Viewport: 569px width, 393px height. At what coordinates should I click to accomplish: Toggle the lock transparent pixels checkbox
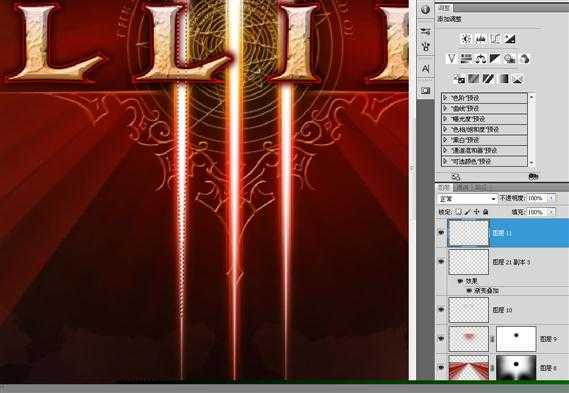458,212
